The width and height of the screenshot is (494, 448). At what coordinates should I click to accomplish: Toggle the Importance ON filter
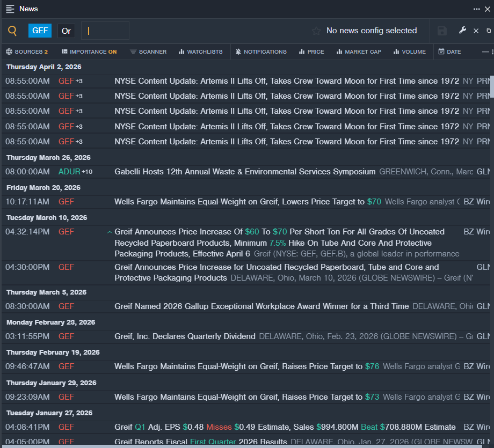coord(89,52)
